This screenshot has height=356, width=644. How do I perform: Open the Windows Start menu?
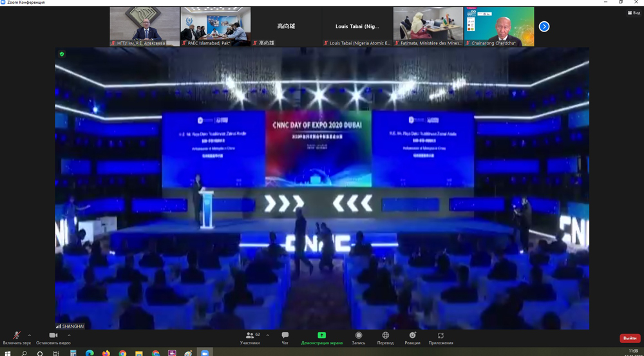coord(7,353)
